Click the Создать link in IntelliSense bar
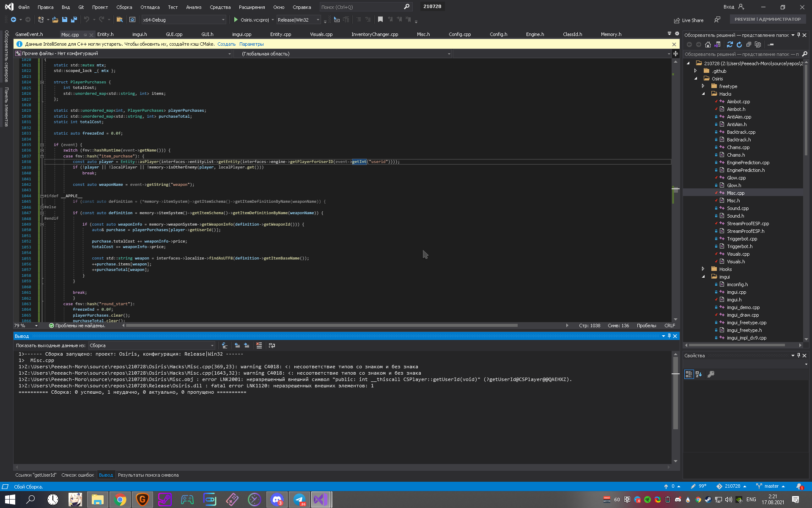Viewport: 812px width, 508px height. pos(226,44)
